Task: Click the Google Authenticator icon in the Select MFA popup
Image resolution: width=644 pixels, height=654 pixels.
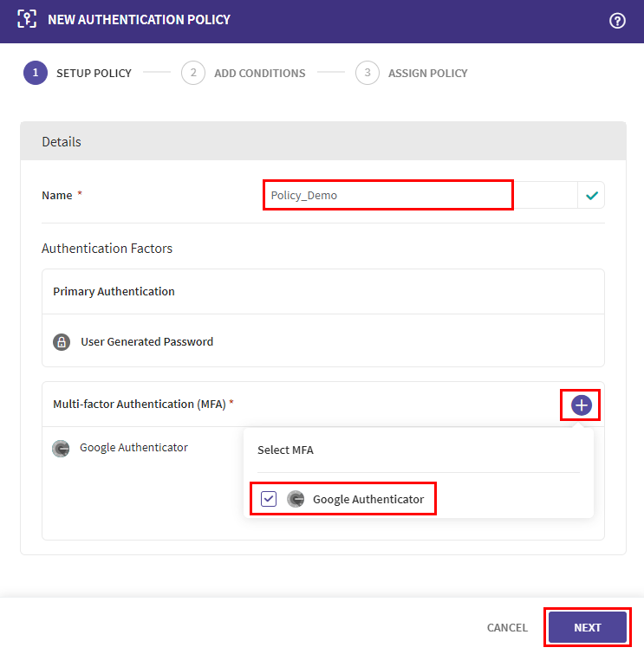Action: [296, 500]
